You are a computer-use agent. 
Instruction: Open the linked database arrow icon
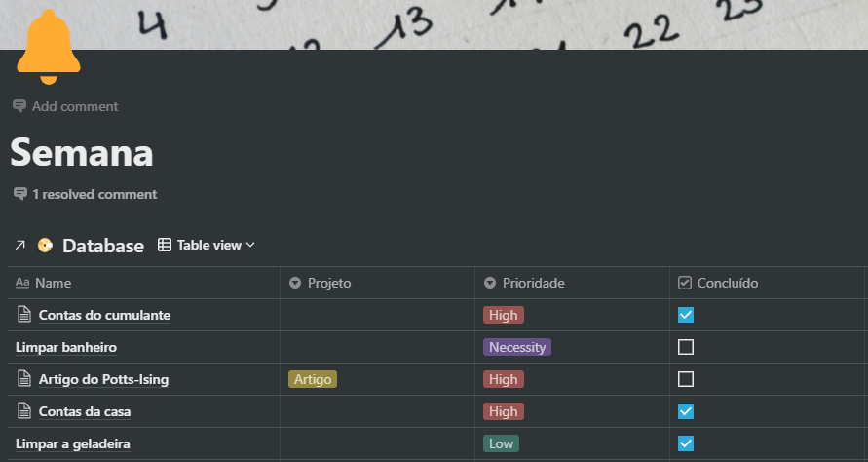point(19,246)
